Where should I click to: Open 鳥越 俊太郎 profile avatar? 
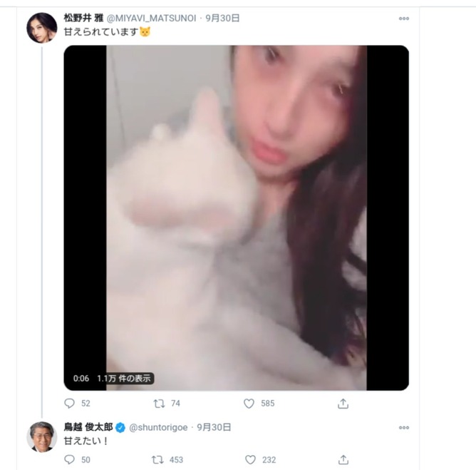pos(42,437)
